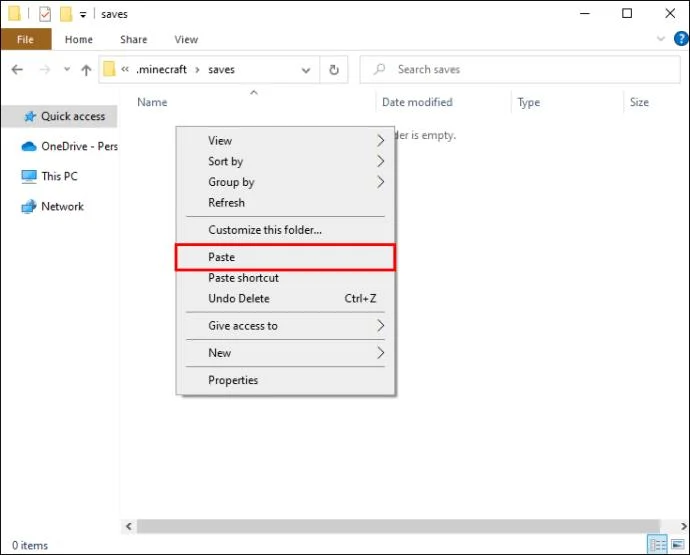Sort by the Date modified column header
The image size is (690, 555).
coord(417,102)
